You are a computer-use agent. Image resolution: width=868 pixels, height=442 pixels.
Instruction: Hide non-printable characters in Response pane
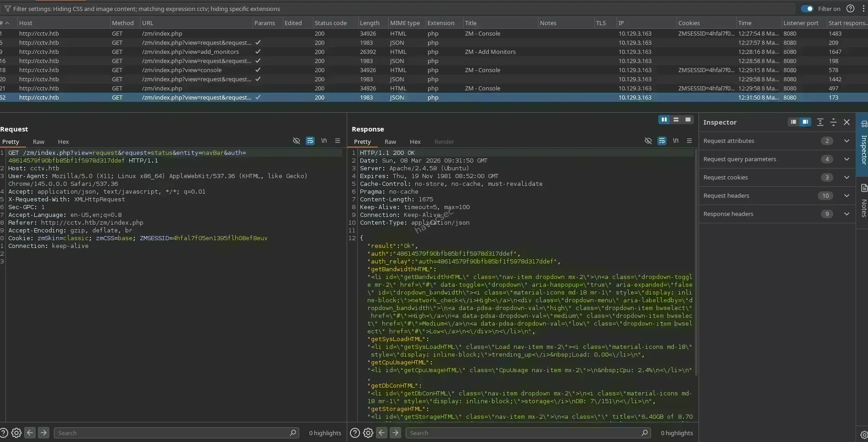(648, 141)
